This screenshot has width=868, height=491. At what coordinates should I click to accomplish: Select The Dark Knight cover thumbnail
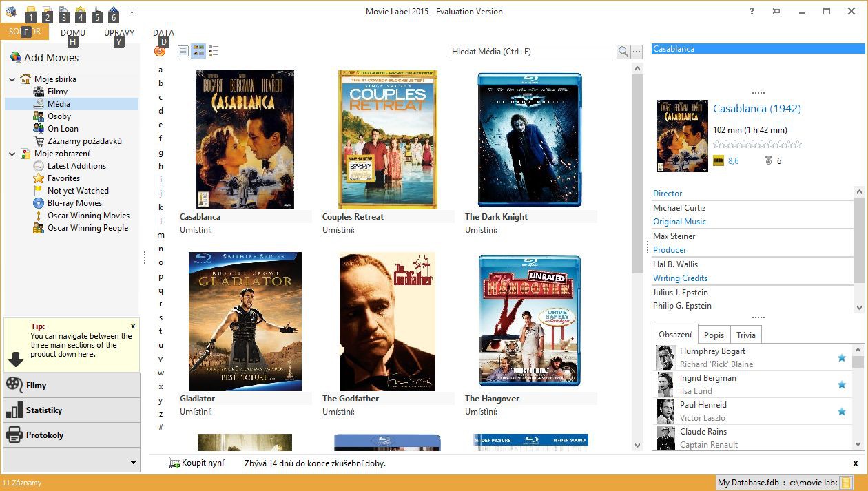coord(530,140)
